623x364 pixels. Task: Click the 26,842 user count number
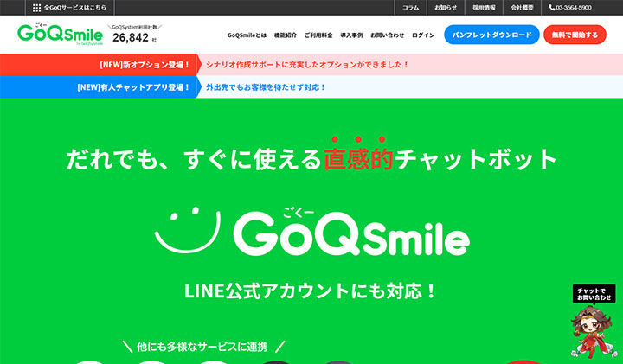131,38
